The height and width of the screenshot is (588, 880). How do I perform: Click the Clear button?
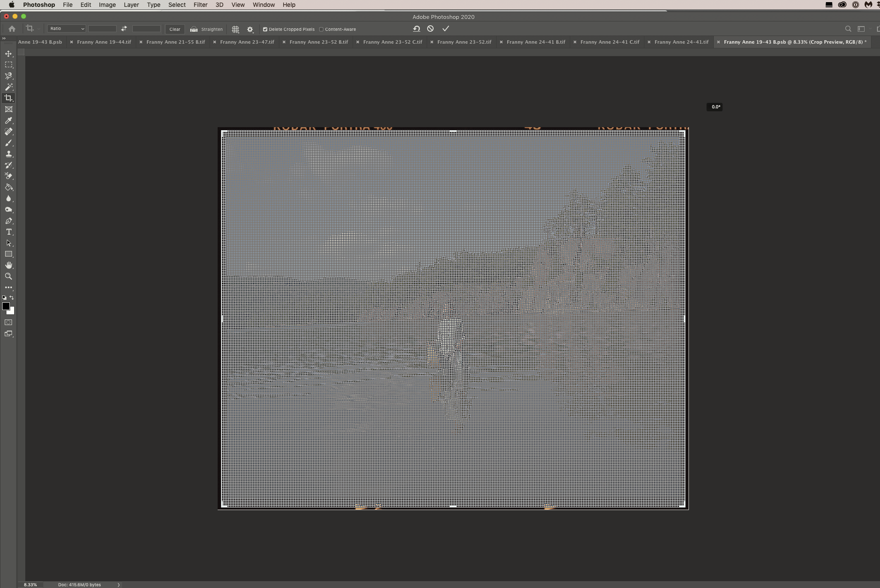point(175,29)
